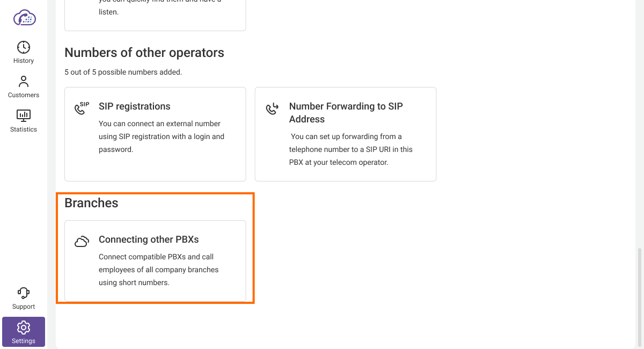Select the Support label in sidebar
This screenshot has height=349, width=644.
[24, 307]
